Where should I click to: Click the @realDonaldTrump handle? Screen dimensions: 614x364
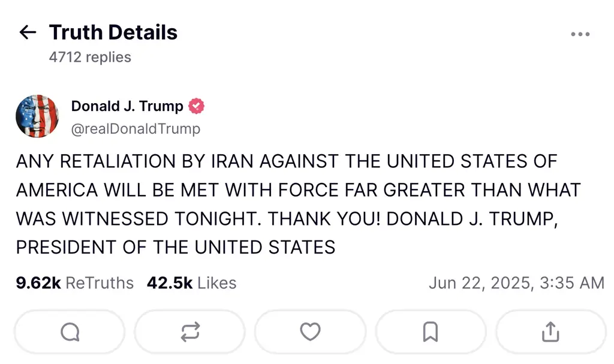[x=136, y=129]
